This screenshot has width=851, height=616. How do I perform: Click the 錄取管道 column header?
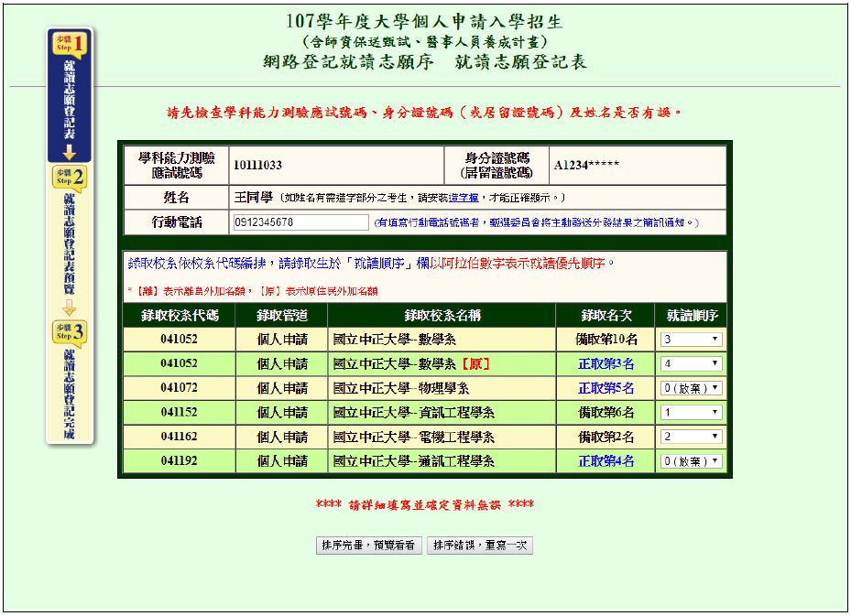(x=281, y=316)
